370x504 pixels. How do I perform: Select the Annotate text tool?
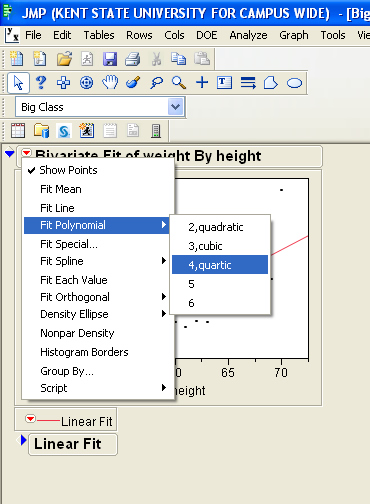click(x=224, y=82)
